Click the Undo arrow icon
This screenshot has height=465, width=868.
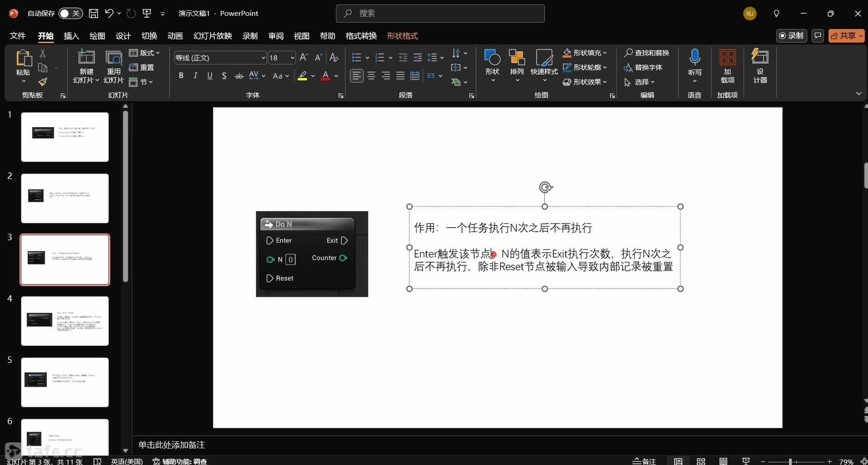pyautogui.click(x=109, y=13)
